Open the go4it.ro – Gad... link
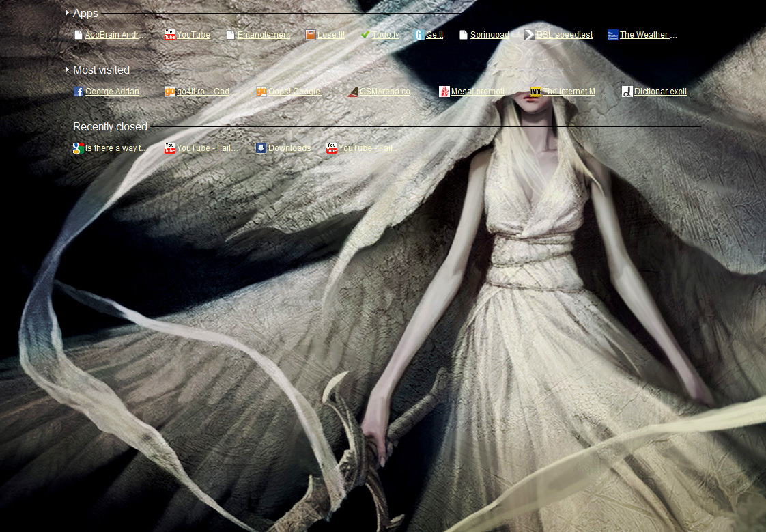The width and height of the screenshot is (766, 532). [x=206, y=92]
